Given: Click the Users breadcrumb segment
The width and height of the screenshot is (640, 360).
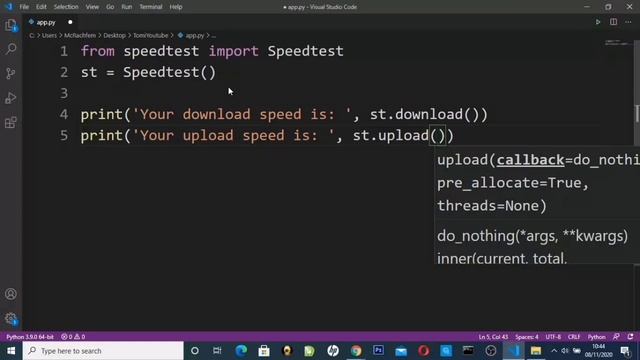Looking at the screenshot, I should point(49,36).
